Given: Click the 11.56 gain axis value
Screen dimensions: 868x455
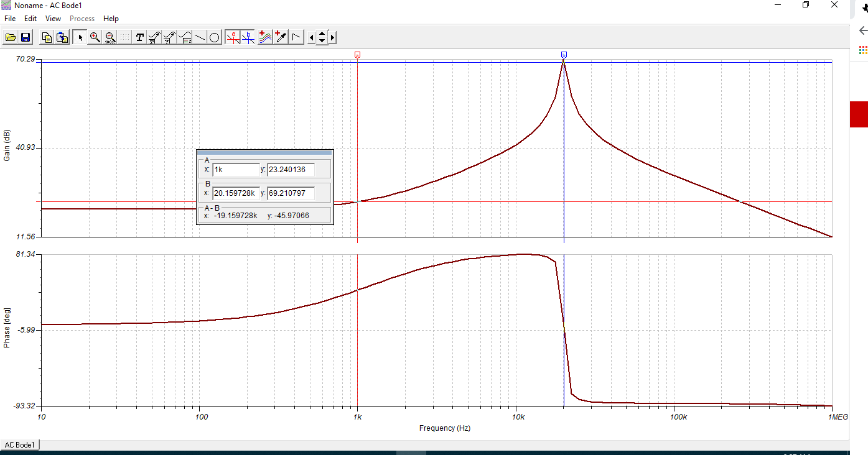Looking at the screenshot, I should 26,237.
